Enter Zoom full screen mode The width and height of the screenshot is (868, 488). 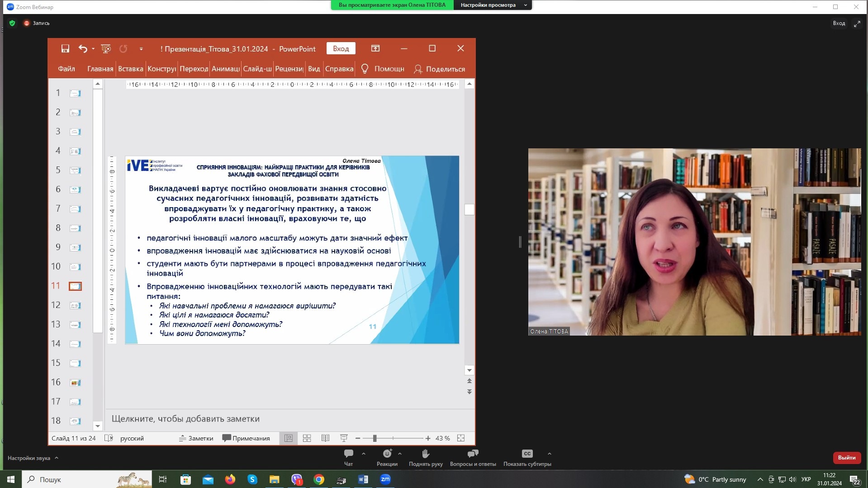(857, 24)
